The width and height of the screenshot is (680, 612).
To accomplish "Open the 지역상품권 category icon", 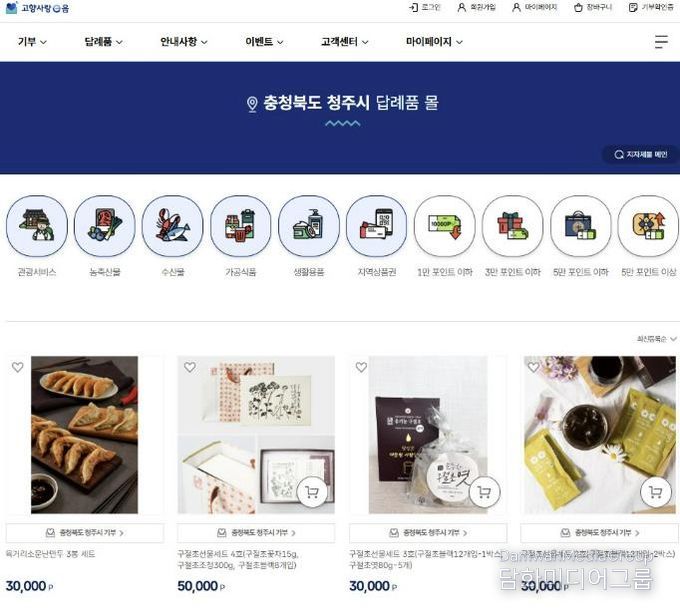I will (x=376, y=226).
